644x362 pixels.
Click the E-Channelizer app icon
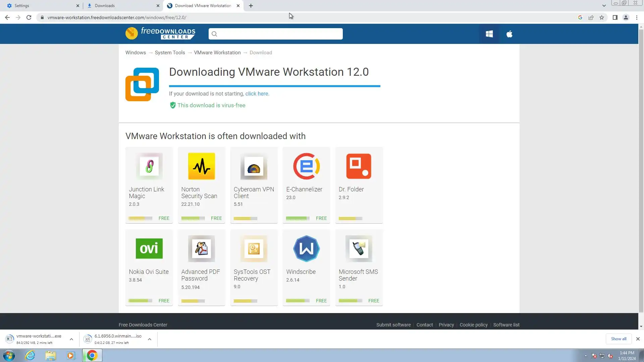pos(306,166)
